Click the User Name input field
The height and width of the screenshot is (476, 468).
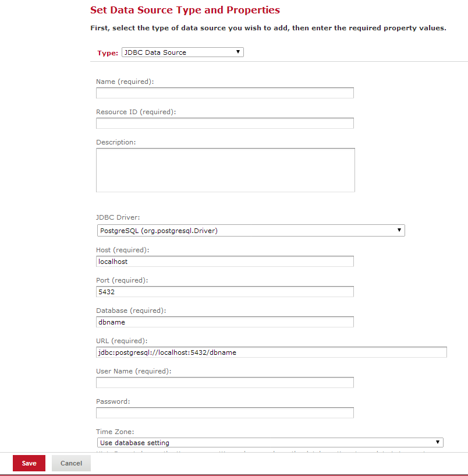[x=225, y=383]
